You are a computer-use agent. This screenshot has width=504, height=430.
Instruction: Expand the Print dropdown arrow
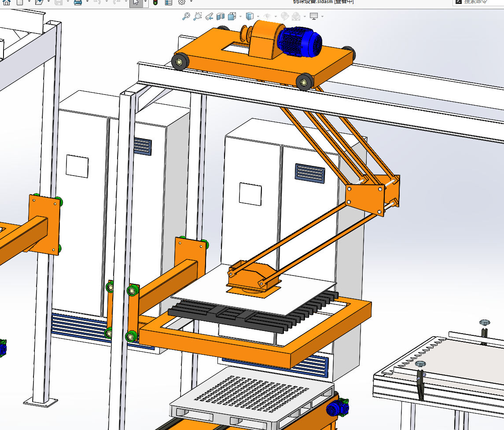(x=87, y=2)
